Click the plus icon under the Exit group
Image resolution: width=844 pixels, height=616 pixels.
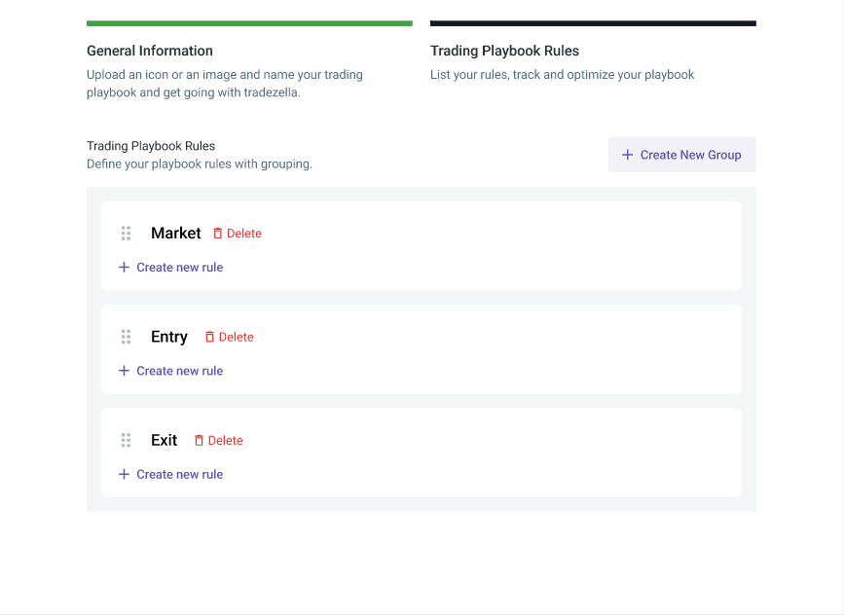(124, 474)
